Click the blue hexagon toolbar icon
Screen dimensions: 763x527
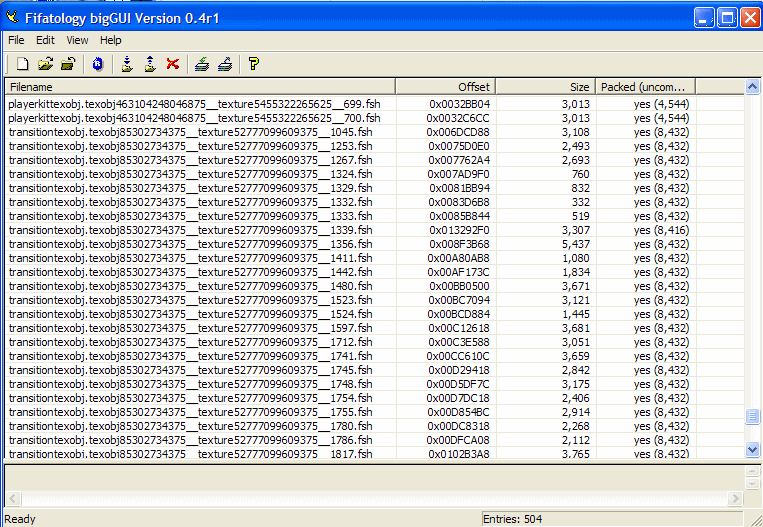[x=97, y=64]
